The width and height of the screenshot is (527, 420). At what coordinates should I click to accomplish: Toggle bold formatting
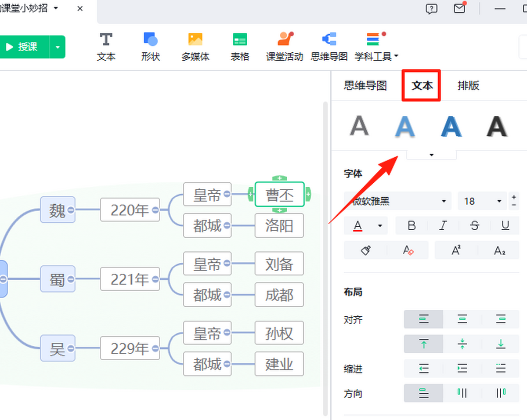[411, 225]
